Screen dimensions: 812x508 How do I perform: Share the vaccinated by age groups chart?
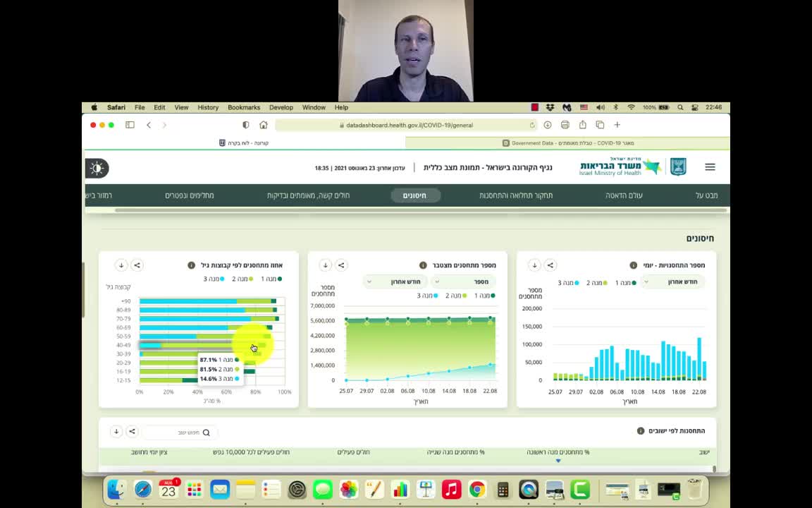(x=137, y=265)
